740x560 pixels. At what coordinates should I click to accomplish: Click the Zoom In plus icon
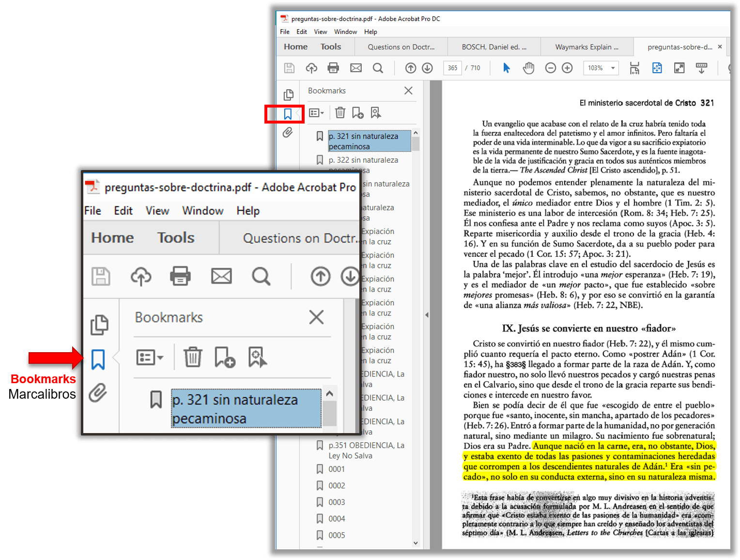[567, 68]
